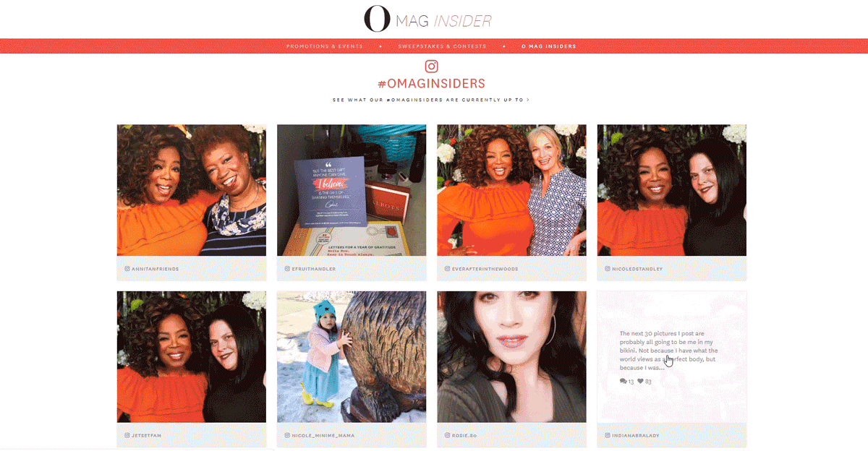
Task: Click Instagram icon beside EVERAFTERINTHEWOODS
Action: pyautogui.click(x=446, y=269)
